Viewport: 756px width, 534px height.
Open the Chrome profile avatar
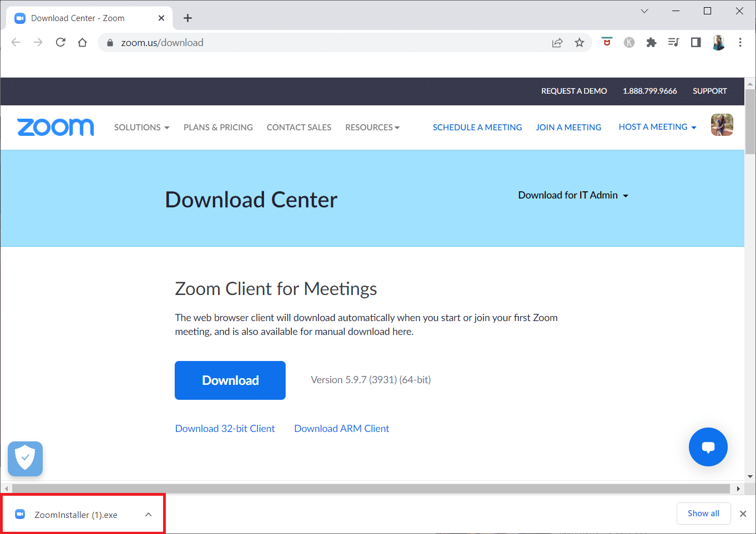[x=718, y=43]
